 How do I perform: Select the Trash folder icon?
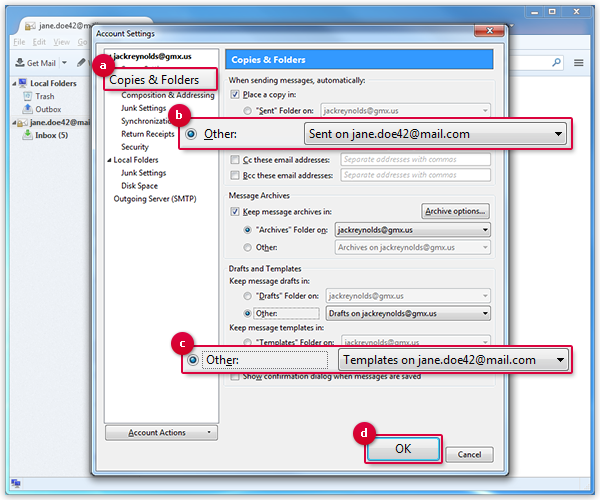[x=28, y=97]
